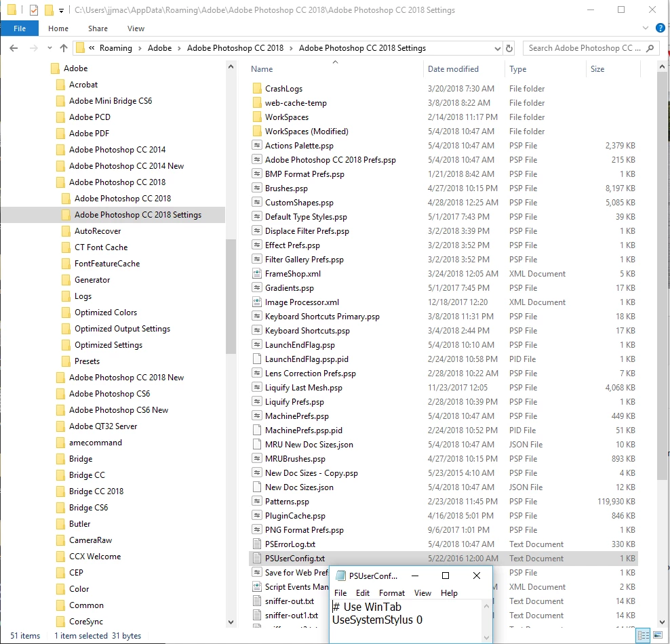Click the Forward navigation arrow

pyautogui.click(x=33, y=48)
